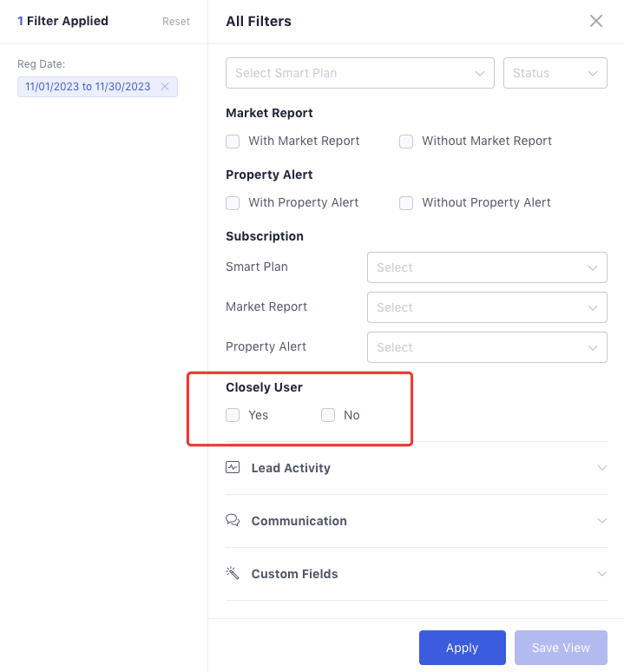The width and height of the screenshot is (624, 672).
Task: Close the All Filters panel
Action: (595, 21)
